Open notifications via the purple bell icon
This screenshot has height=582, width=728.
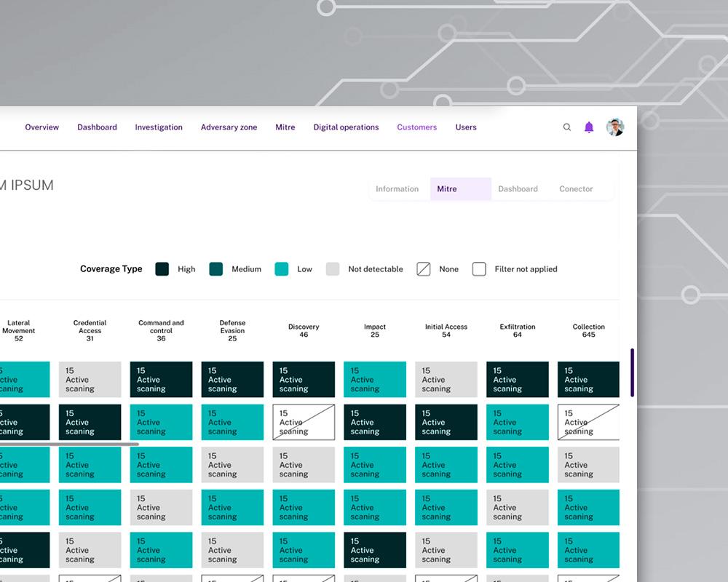coord(589,127)
